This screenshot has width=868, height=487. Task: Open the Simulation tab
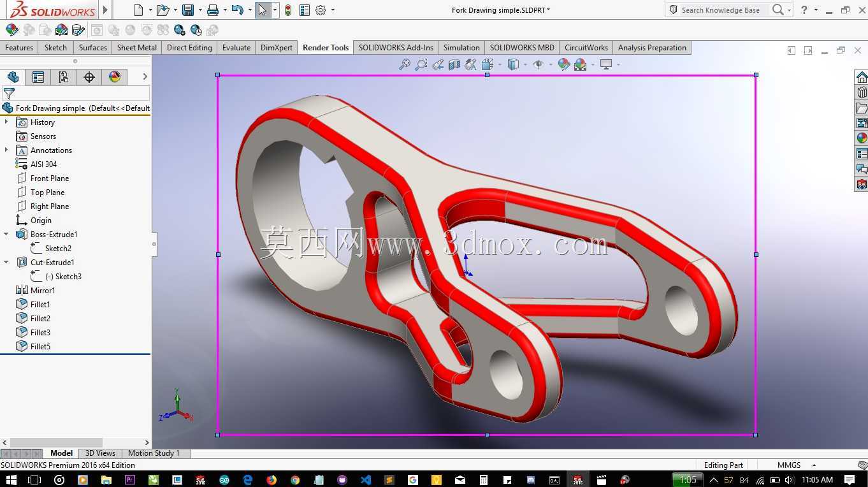point(461,48)
